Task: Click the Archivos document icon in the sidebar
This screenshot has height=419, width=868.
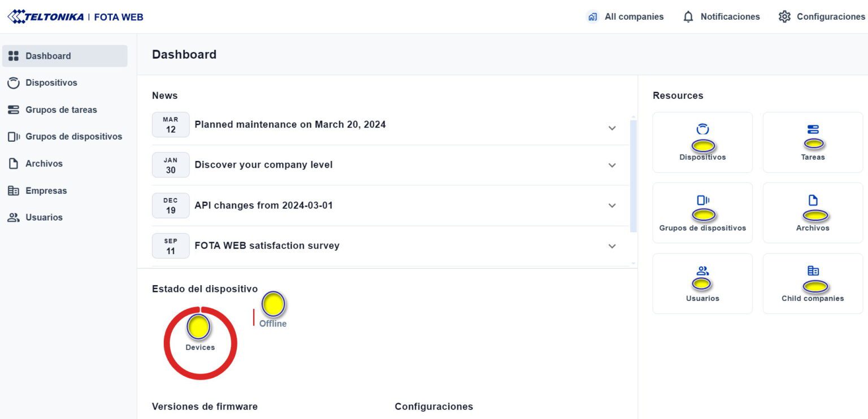Action: coord(14,163)
